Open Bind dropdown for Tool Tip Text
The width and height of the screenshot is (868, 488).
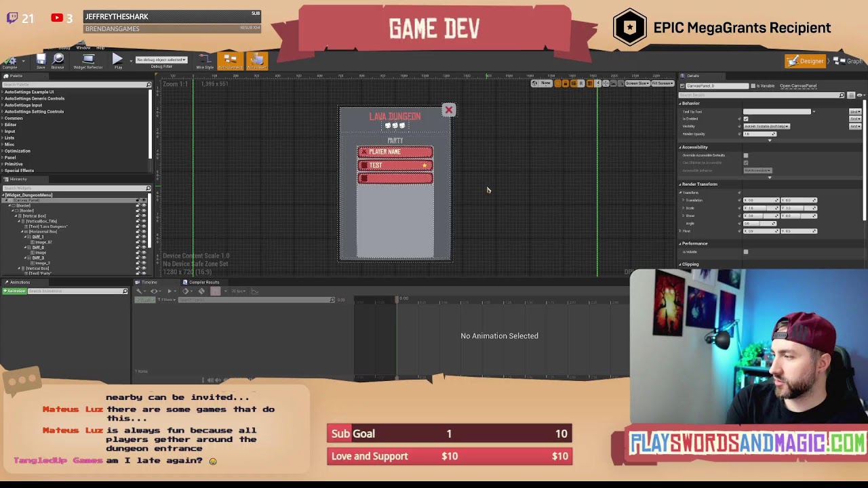(x=855, y=111)
